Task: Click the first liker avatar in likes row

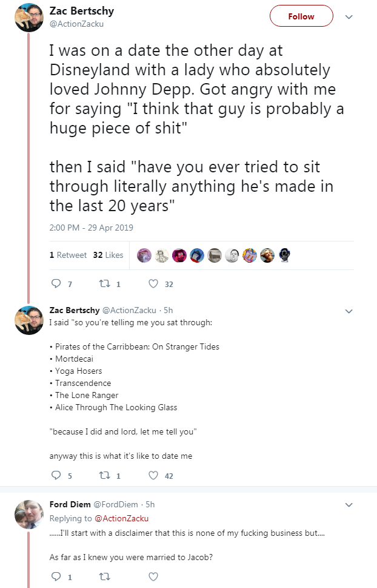Action: click(144, 255)
